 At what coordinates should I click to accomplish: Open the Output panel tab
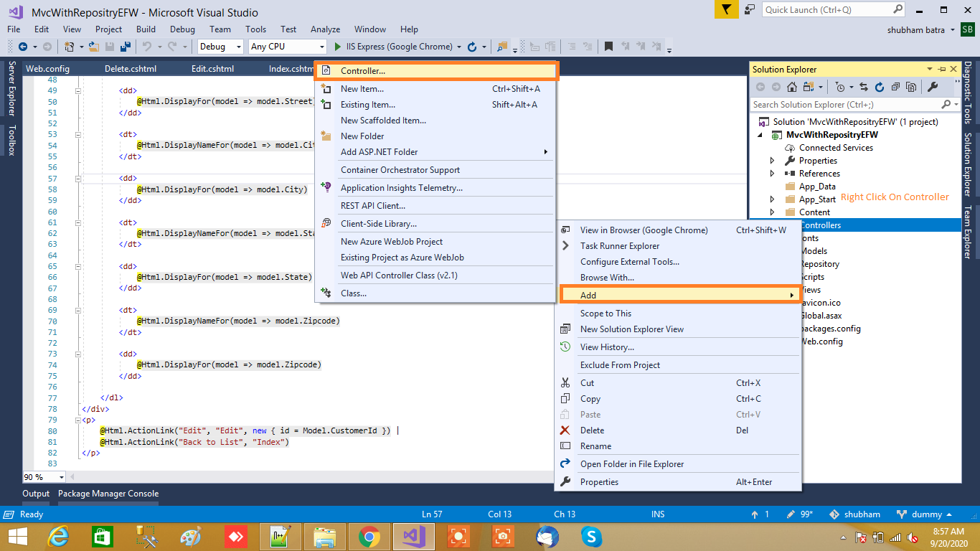click(36, 494)
